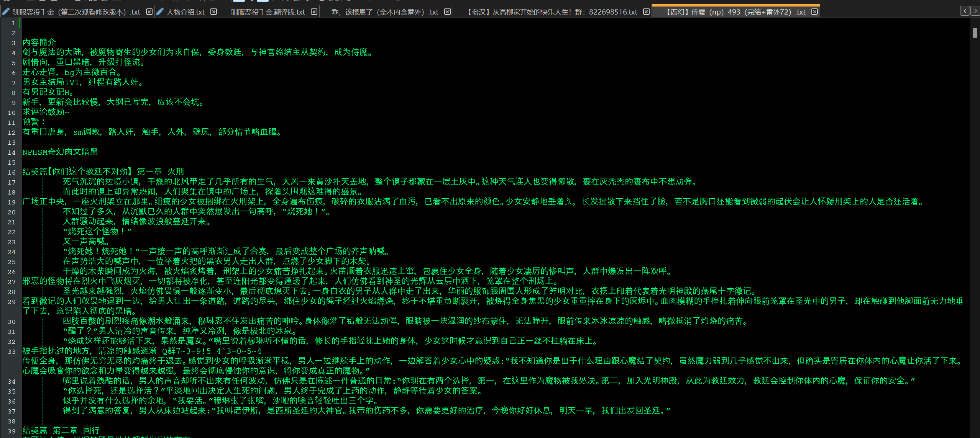The height and width of the screenshot is (438, 980).
Task: Click pencil icon on 人物介绍.txt tab
Action: click(160, 12)
